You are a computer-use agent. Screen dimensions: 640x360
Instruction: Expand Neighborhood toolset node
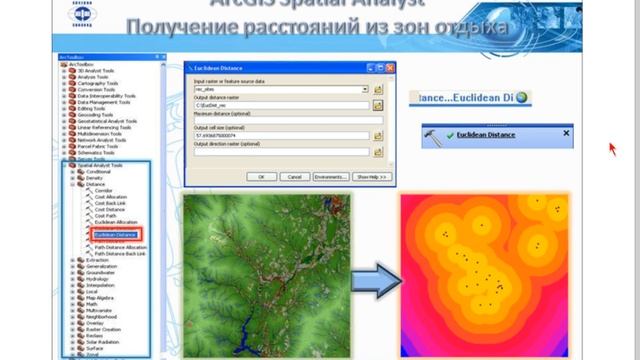click(73, 317)
